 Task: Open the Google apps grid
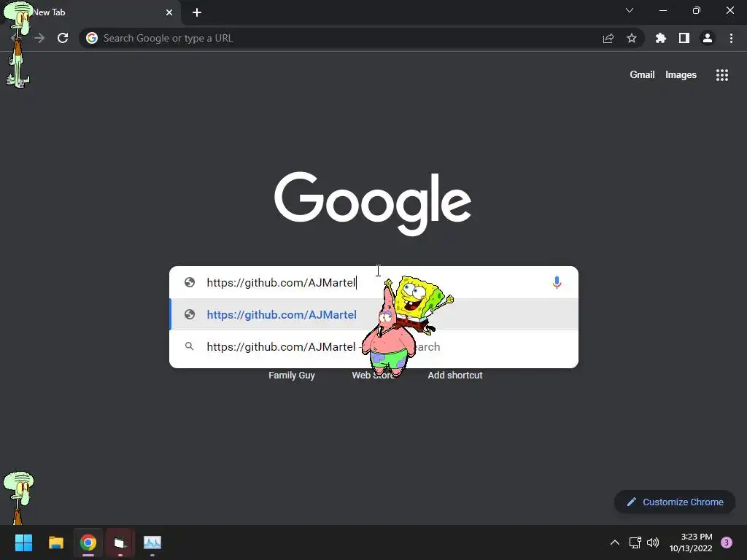tap(722, 75)
